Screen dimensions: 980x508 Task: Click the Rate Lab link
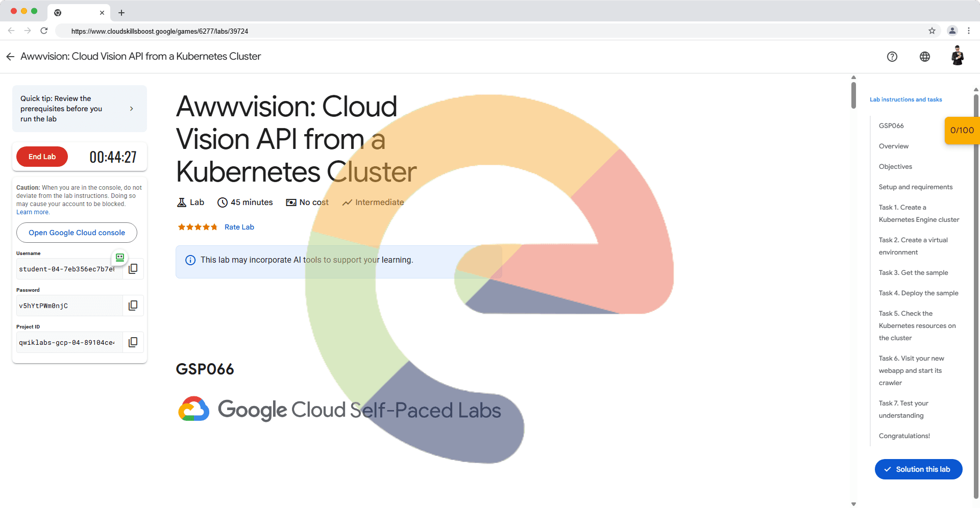click(x=239, y=227)
